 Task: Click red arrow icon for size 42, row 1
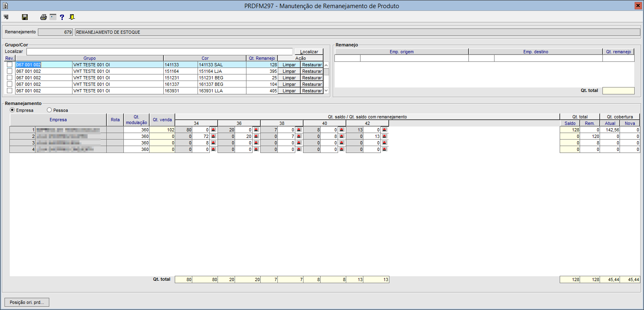point(384,130)
